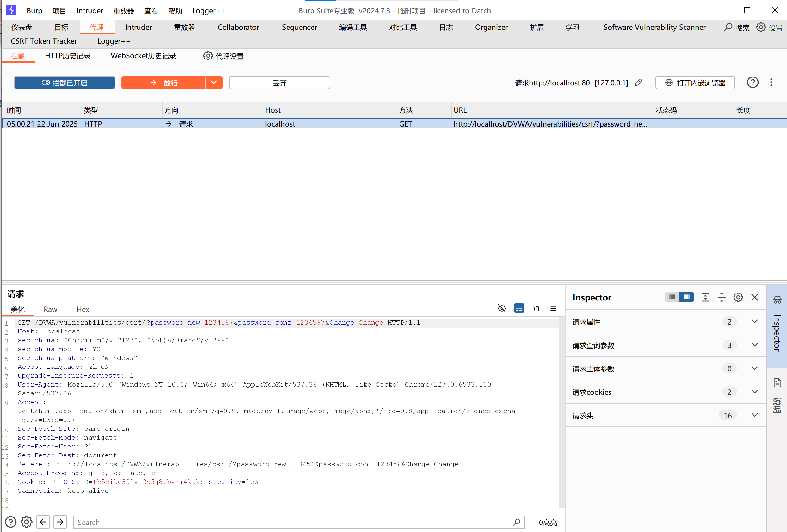Expand the request cookies section
The width and height of the screenshot is (787, 532).
pyautogui.click(x=754, y=392)
